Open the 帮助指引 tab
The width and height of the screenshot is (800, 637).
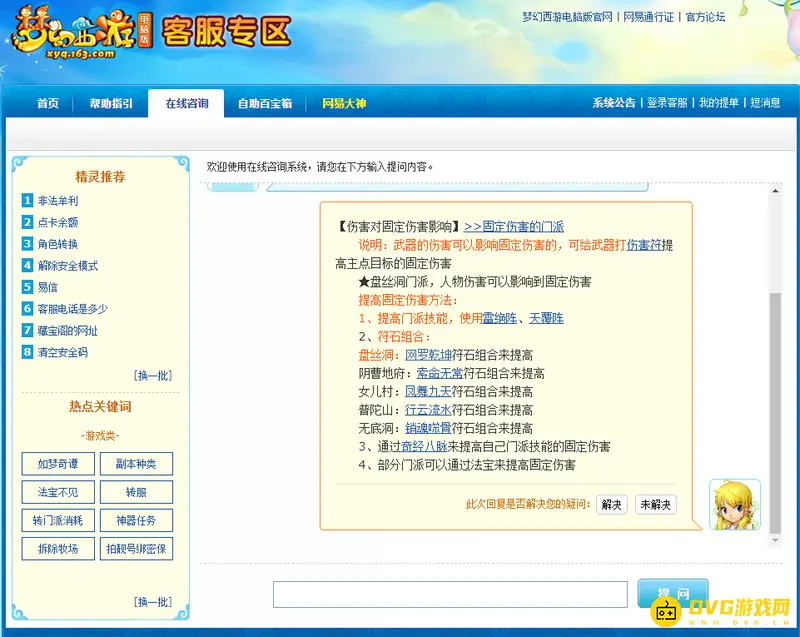point(111,104)
